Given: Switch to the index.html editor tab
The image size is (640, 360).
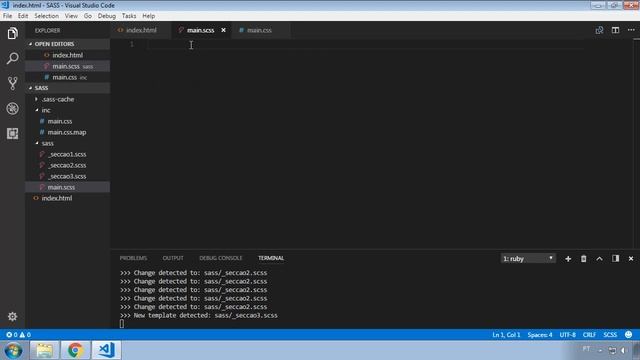Looking at the screenshot, I should click(x=140, y=30).
